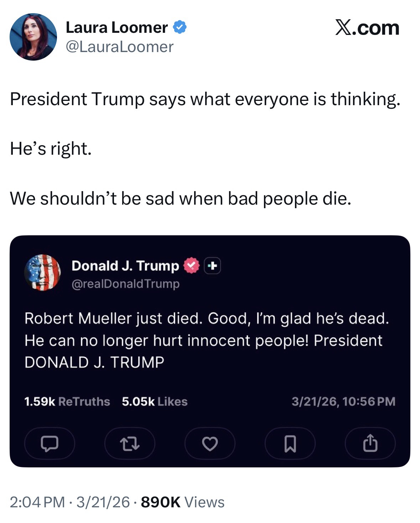Click Donald J. Trump's flag avatar
This screenshot has height=523, width=420.
[x=42, y=273]
